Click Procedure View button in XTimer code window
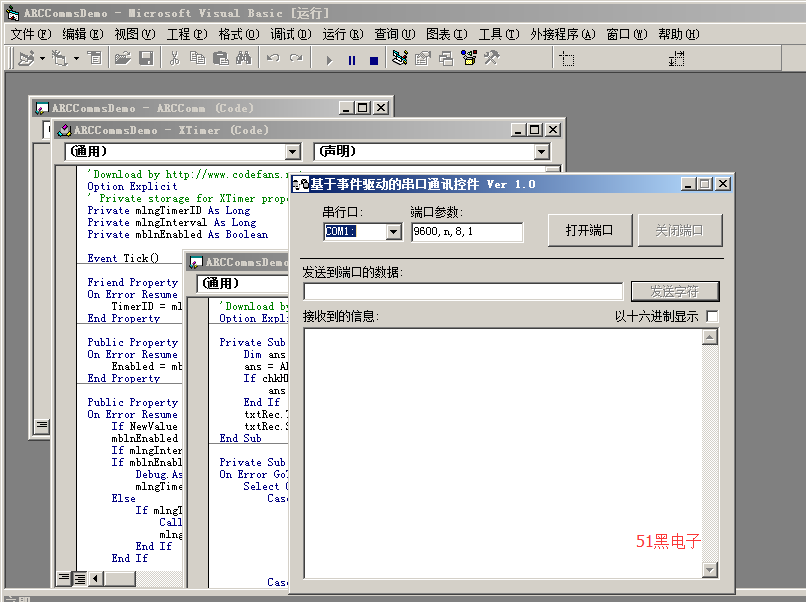 point(64,578)
